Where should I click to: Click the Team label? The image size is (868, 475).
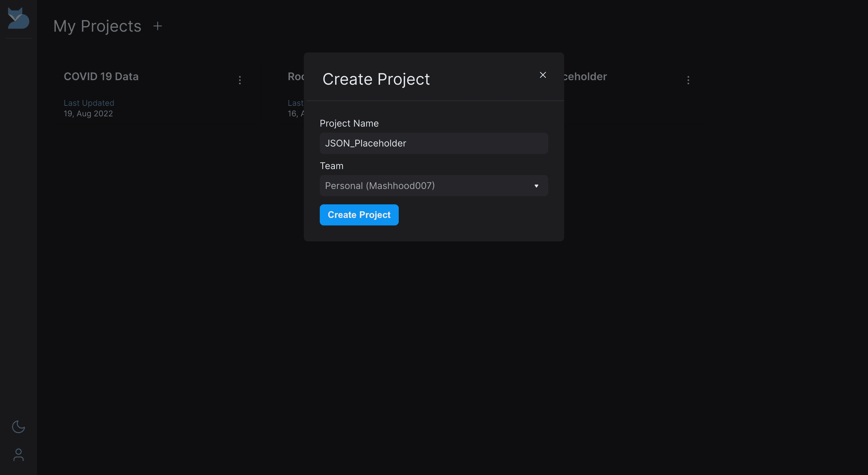332,166
